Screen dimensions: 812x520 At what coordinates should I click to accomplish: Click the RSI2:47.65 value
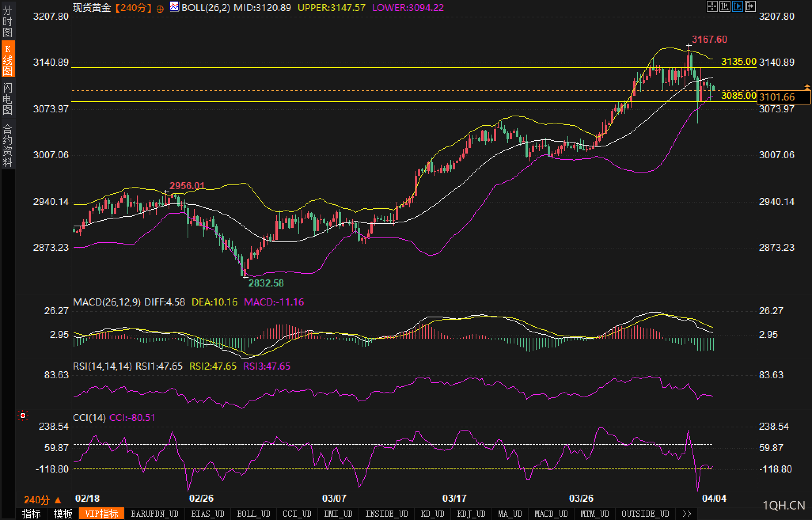click(x=213, y=366)
